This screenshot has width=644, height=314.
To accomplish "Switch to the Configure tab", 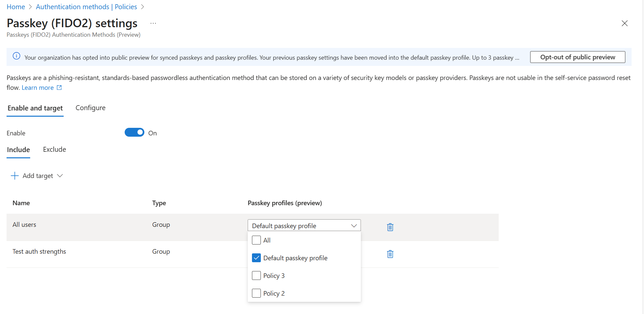I will [91, 108].
